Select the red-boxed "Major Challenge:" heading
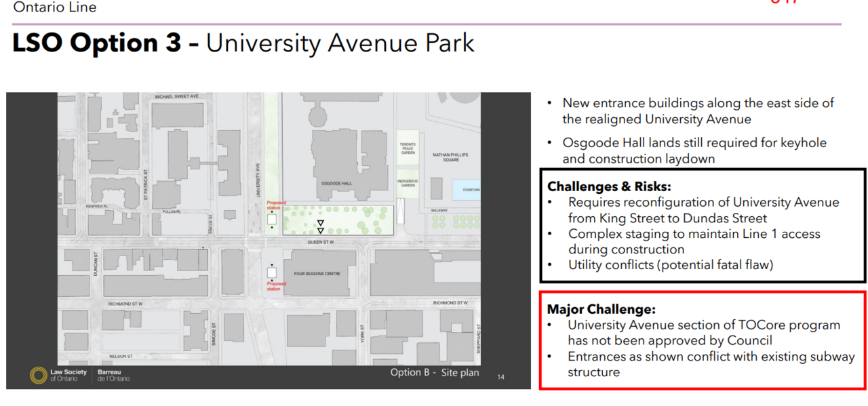868x406 pixels. [601, 310]
